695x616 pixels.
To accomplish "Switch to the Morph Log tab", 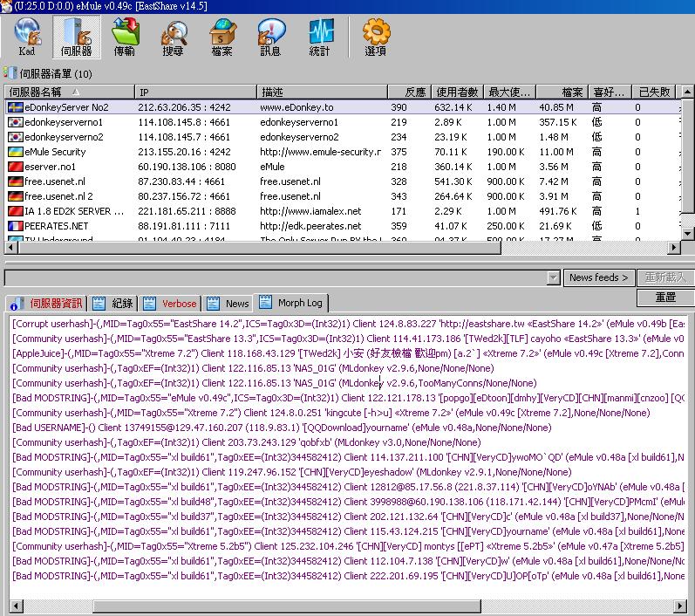I will click(290, 303).
